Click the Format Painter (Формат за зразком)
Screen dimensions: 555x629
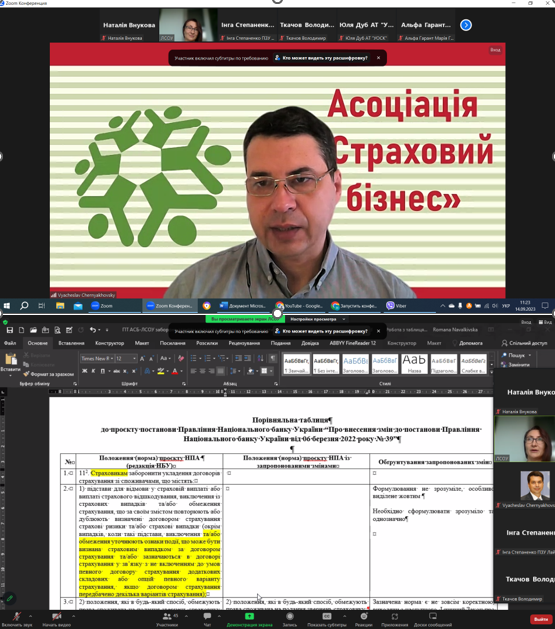coord(48,374)
